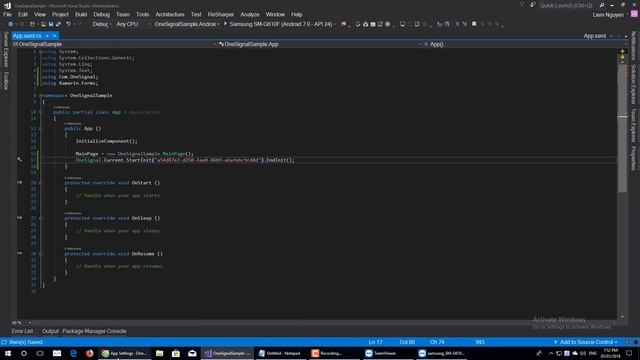Open the Analyze menu

click(x=250, y=14)
